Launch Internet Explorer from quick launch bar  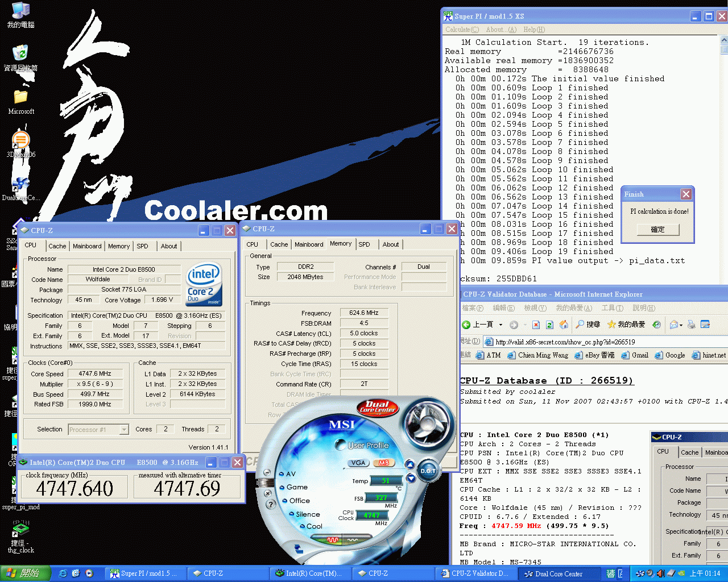pyautogui.click(x=63, y=573)
